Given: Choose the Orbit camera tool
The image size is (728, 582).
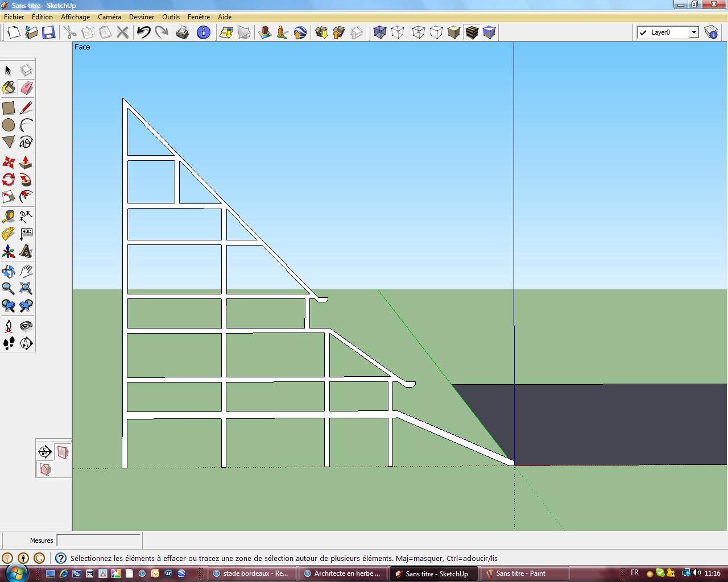Looking at the screenshot, I should point(9,271).
